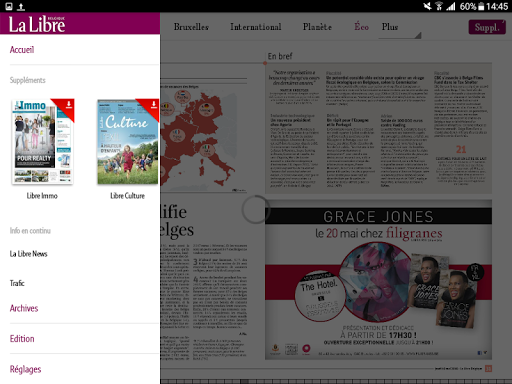Open La Libre News feed
Image resolution: width=512 pixels, height=384 pixels.
point(29,254)
